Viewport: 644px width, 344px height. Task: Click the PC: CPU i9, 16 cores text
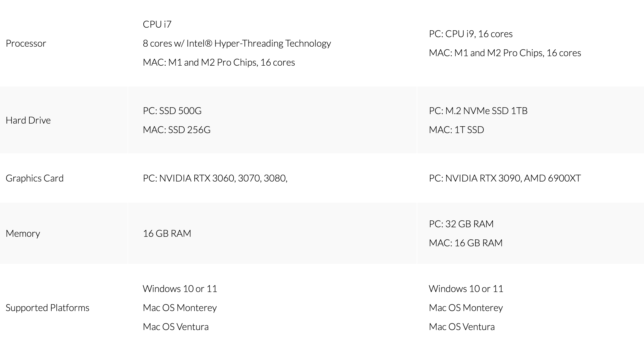point(471,34)
